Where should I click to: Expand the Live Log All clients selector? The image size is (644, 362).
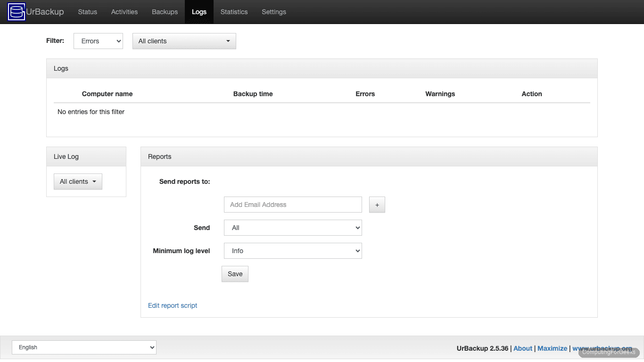pos(78,181)
